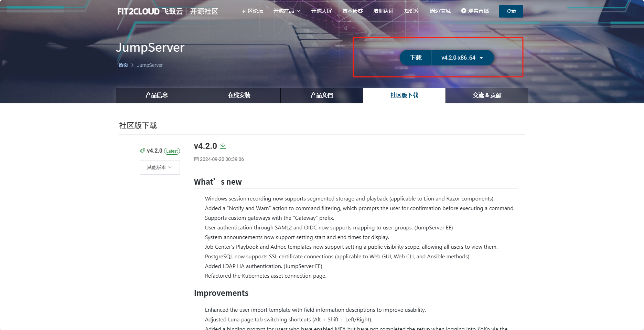The image size is (644, 330).
Task: Select the 在线安装 tab
Action: 239,95
